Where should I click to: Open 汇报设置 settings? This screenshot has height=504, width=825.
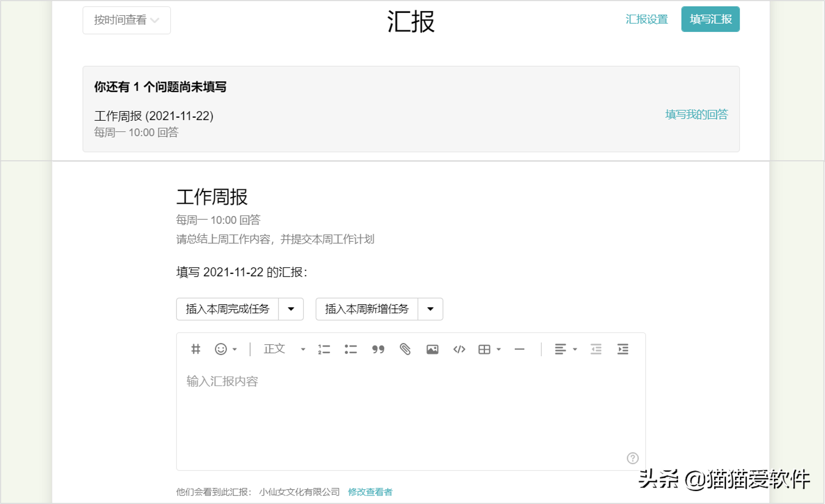[647, 20]
